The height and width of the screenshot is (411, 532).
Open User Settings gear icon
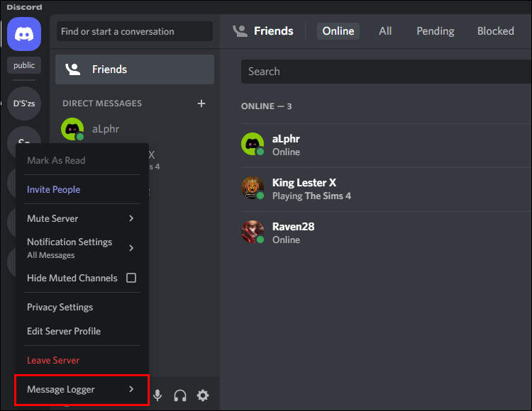[x=203, y=395]
